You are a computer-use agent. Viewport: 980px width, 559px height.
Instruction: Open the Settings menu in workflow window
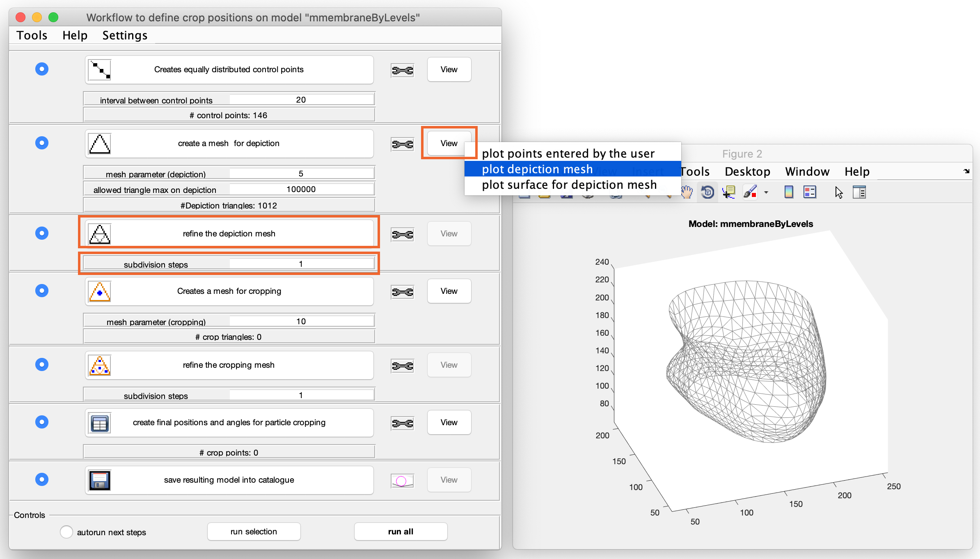(x=125, y=35)
